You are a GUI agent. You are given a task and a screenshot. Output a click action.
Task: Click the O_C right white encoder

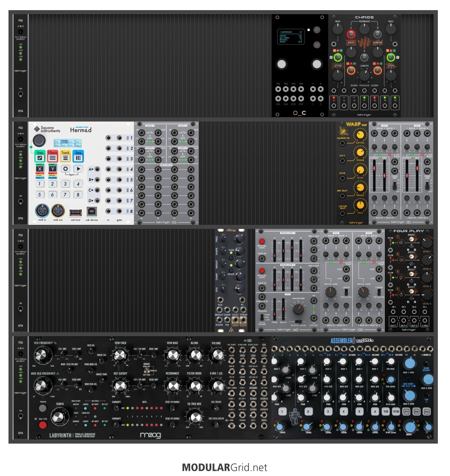pos(317,64)
